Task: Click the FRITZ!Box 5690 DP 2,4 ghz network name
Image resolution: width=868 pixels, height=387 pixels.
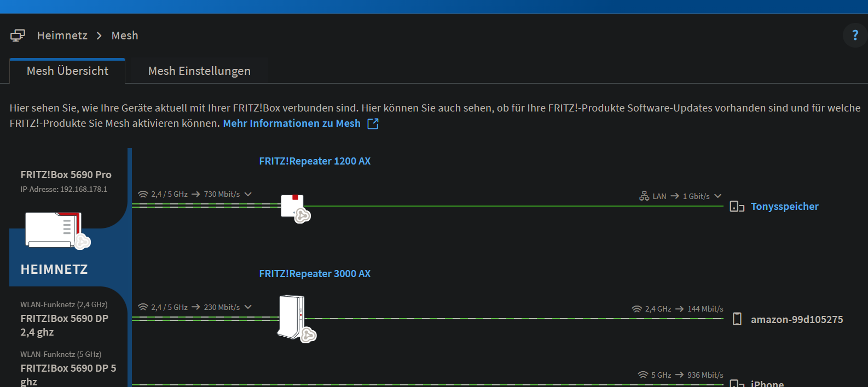Action: pyautogui.click(x=65, y=325)
